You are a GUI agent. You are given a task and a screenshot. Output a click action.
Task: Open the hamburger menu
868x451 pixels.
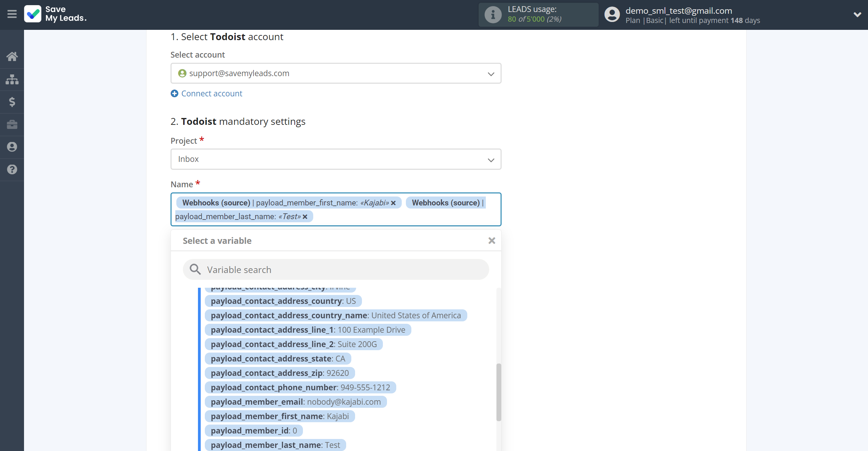point(12,14)
